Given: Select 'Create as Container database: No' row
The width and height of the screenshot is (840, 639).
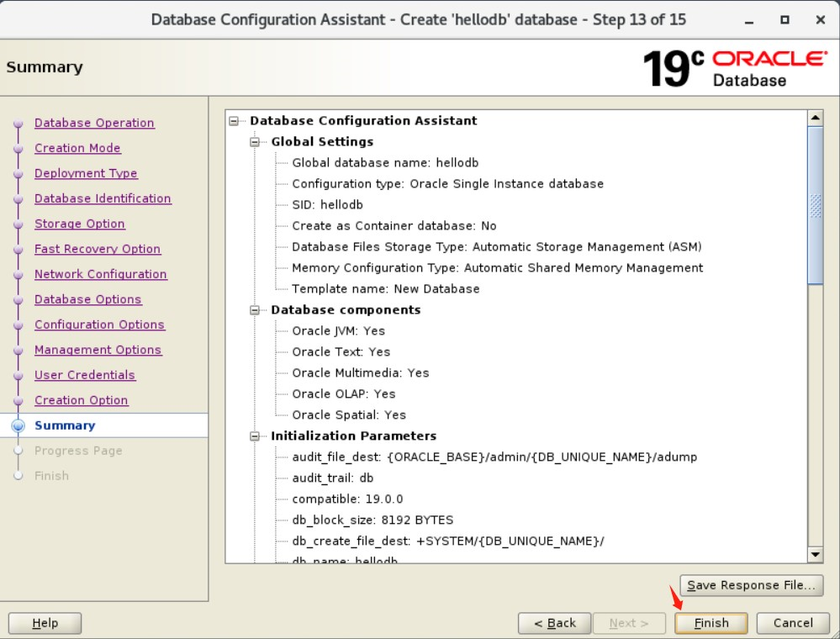Looking at the screenshot, I should (394, 226).
